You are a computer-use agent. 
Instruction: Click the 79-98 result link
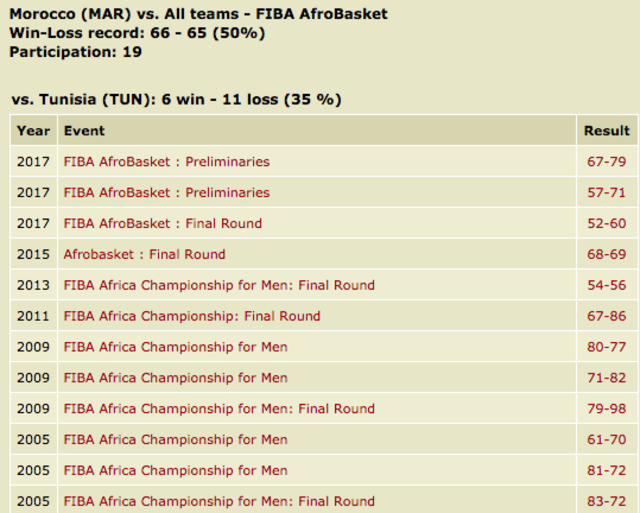[x=607, y=409]
